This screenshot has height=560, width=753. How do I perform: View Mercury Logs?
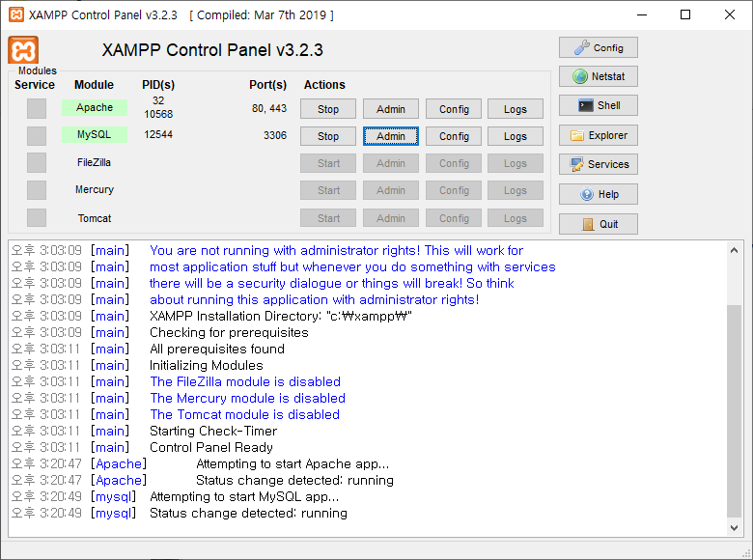516,190
